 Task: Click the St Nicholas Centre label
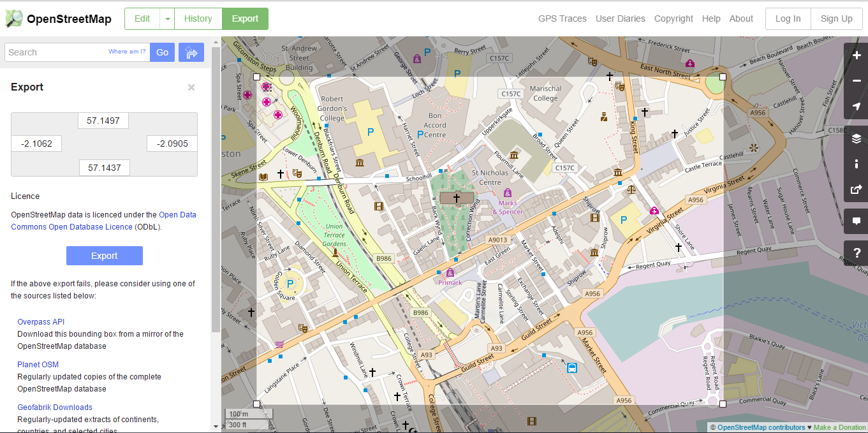click(490, 177)
